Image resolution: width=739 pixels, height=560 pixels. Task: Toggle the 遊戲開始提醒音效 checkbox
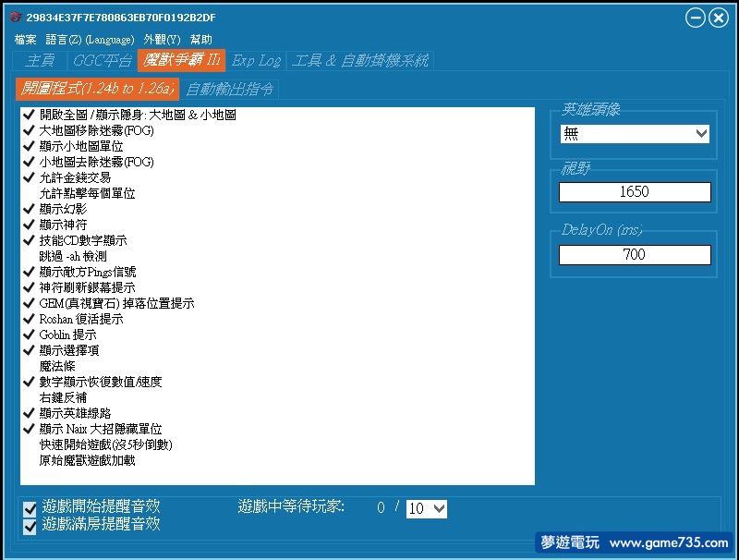point(30,507)
